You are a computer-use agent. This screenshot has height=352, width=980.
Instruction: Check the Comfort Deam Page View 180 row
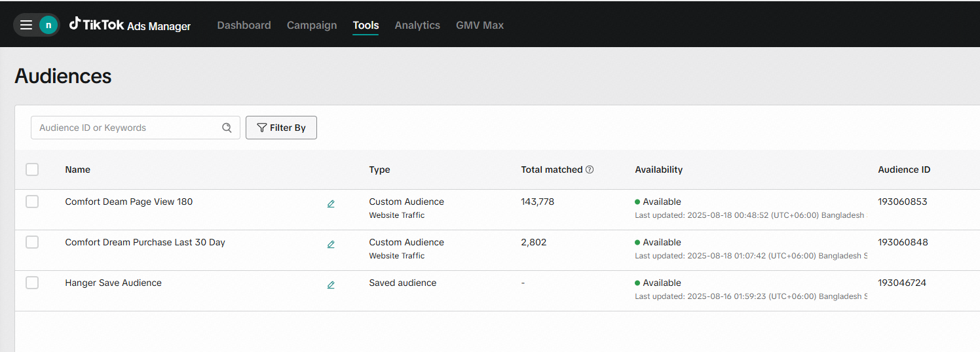(32, 202)
